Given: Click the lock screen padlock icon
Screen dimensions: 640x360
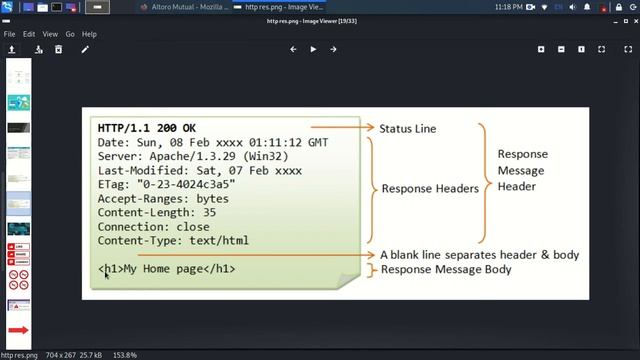Looking at the screenshot, I should (x=619, y=7).
